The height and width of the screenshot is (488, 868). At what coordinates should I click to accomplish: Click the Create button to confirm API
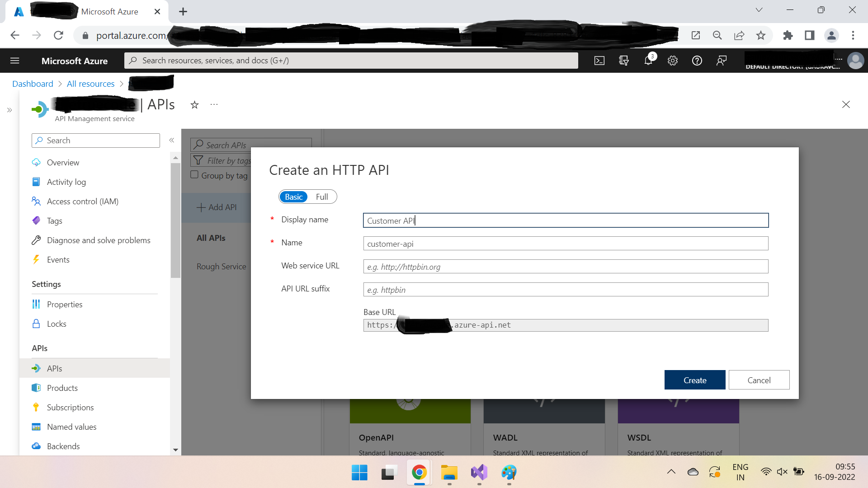(694, 380)
